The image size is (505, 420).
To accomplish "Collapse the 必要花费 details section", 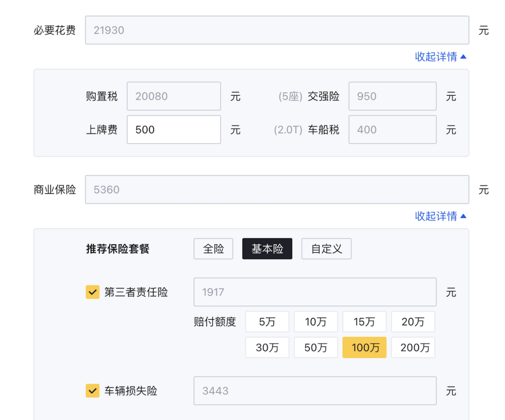I will [x=441, y=57].
